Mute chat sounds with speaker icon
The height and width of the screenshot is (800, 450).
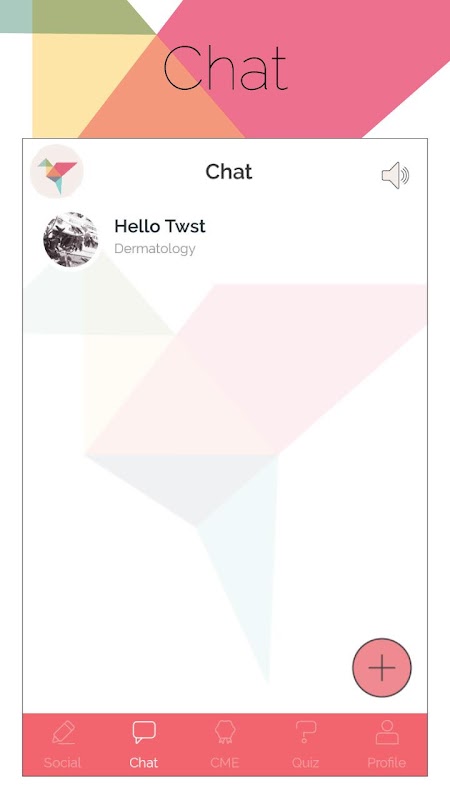(x=395, y=176)
